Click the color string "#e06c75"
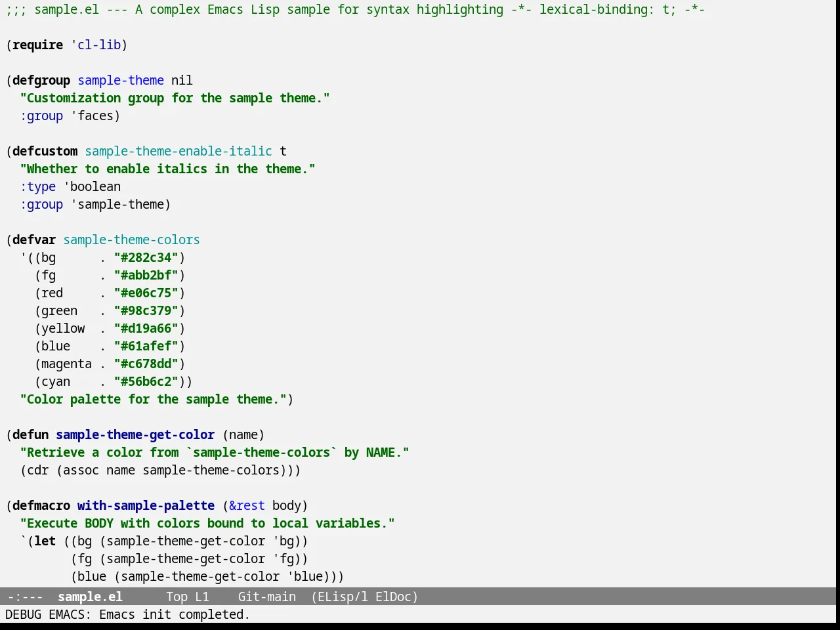 click(146, 293)
